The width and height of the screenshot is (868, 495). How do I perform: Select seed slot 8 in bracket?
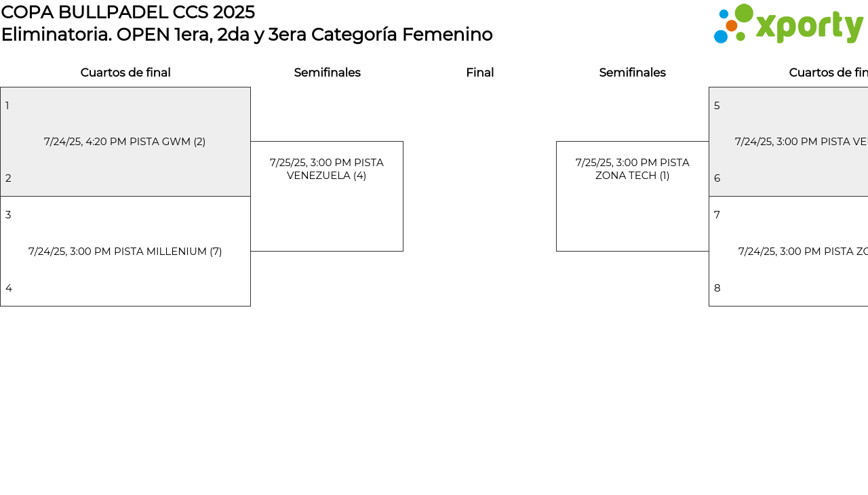[717, 288]
